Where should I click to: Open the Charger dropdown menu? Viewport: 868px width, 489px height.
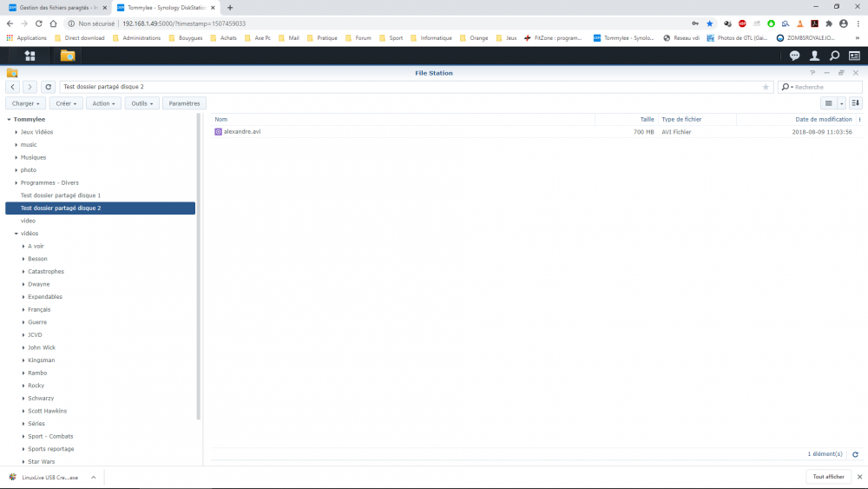26,103
